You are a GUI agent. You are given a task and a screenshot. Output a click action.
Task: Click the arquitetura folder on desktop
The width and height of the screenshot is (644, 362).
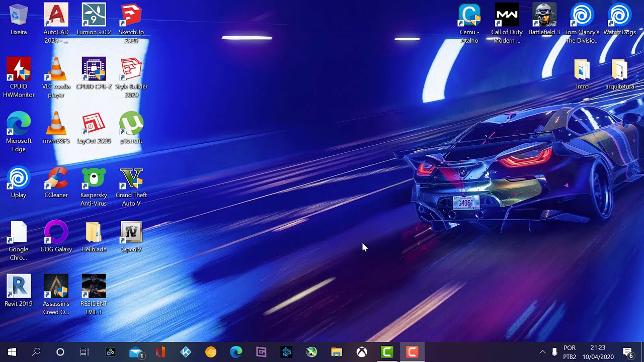(x=619, y=74)
